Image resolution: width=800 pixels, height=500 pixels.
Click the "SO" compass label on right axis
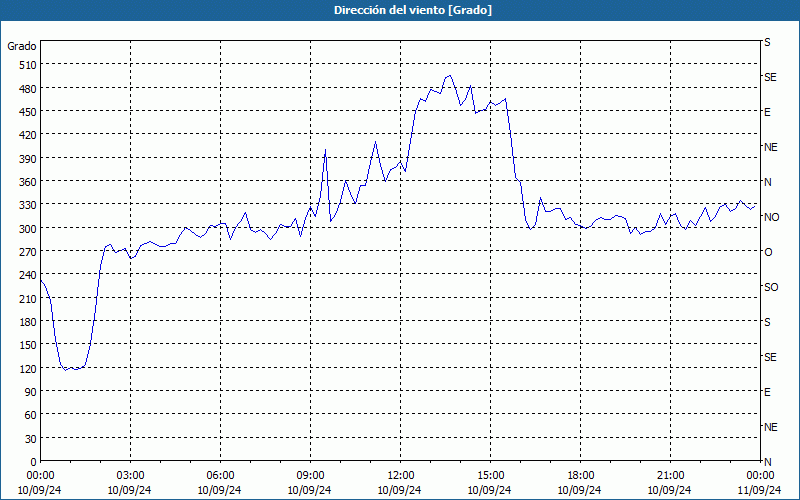click(771, 287)
